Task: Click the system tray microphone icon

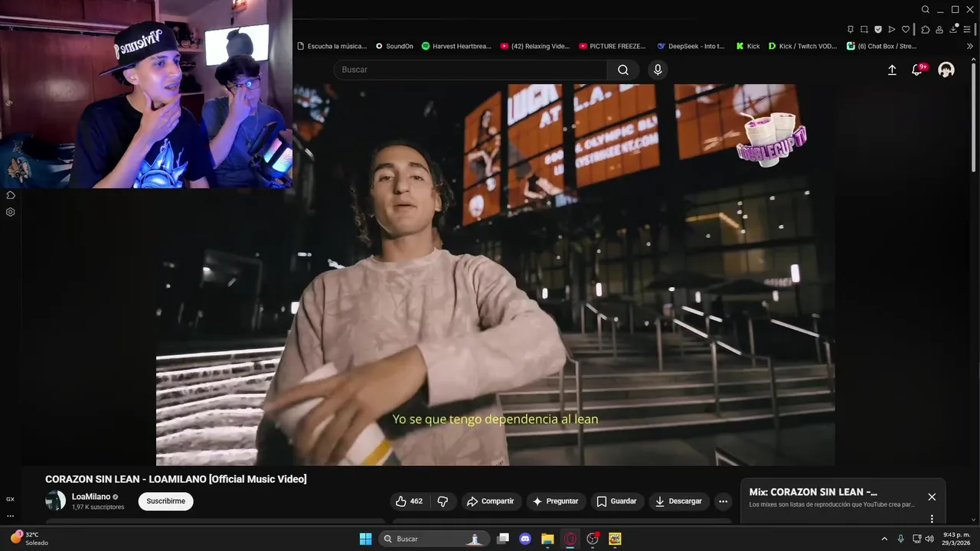Action: [901, 539]
